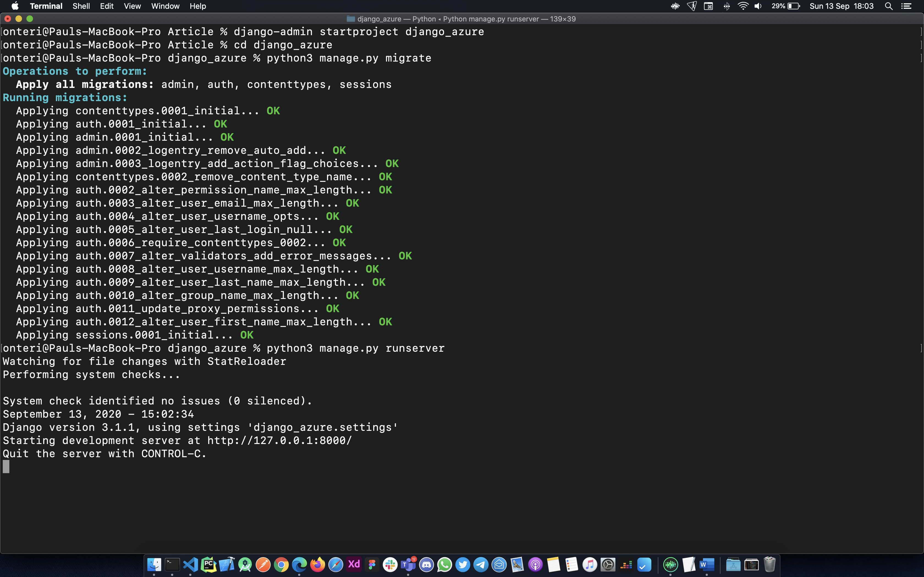Toggle Bluetooth menu bar icon
The width and height of the screenshot is (924, 577).
727,6
